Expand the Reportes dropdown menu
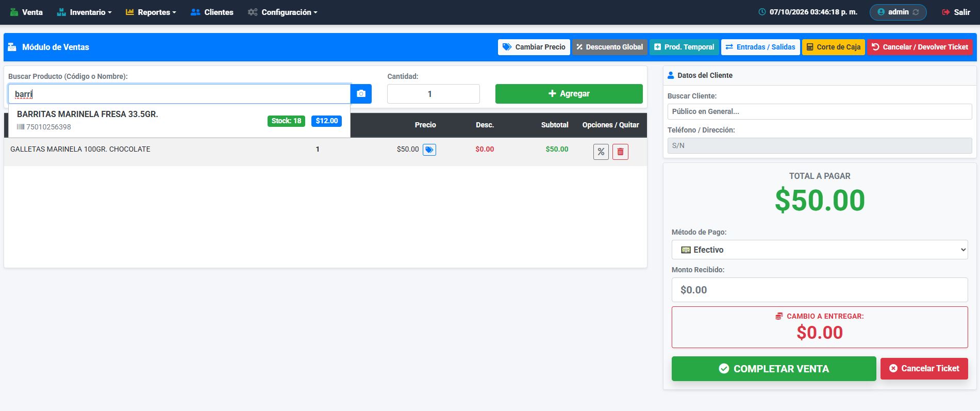 tap(151, 12)
